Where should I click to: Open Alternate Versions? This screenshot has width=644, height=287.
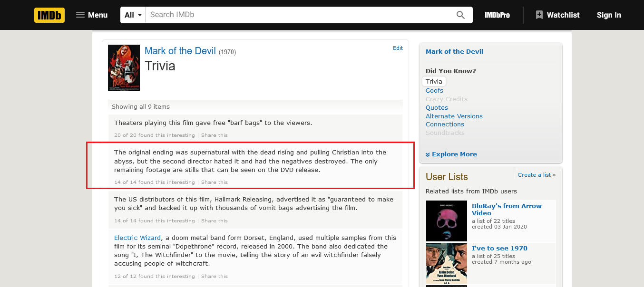point(454,116)
